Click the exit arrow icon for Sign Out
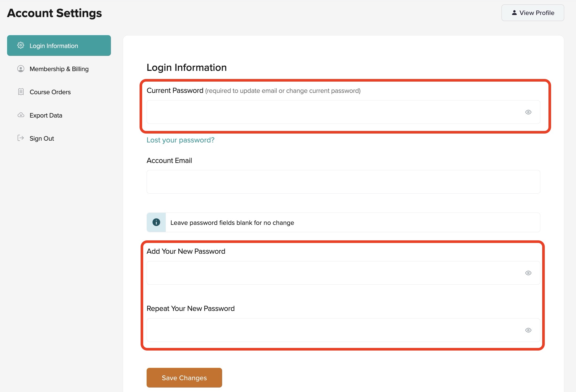 pyautogui.click(x=21, y=138)
